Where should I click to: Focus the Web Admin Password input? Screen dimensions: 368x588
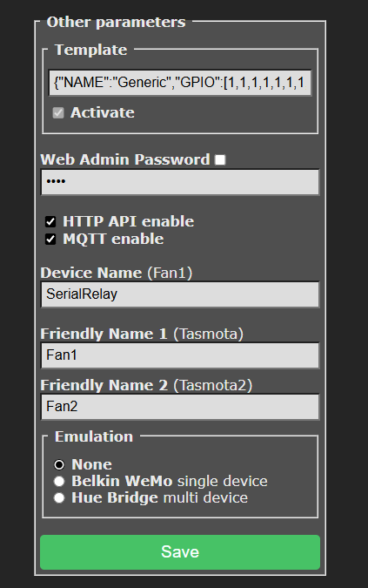(x=180, y=182)
